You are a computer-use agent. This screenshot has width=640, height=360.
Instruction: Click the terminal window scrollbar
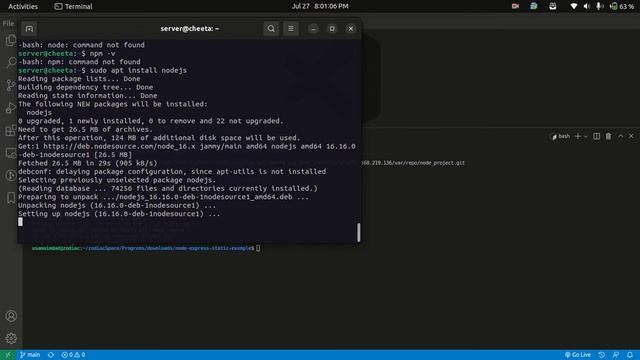(x=359, y=232)
